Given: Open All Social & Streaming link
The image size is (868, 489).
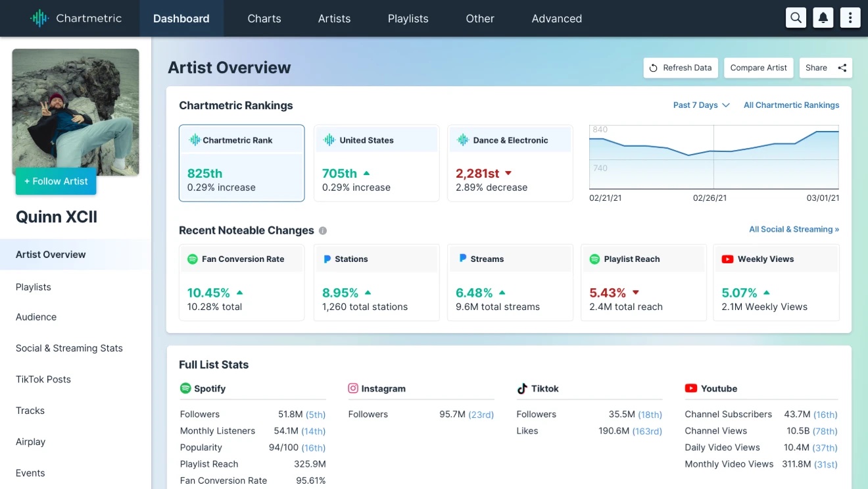Looking at the screenshot, I should (794, 230).
